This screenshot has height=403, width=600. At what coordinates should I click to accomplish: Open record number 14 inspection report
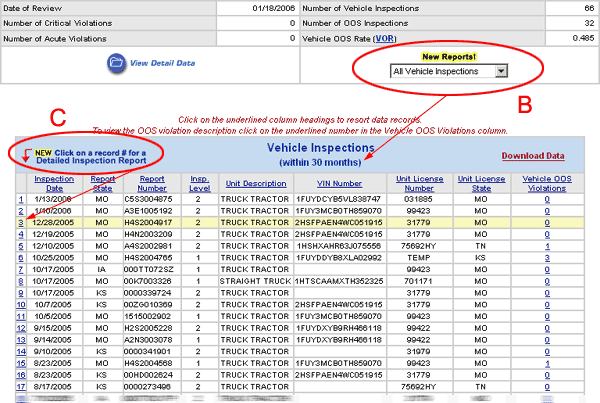coord(21,352)
